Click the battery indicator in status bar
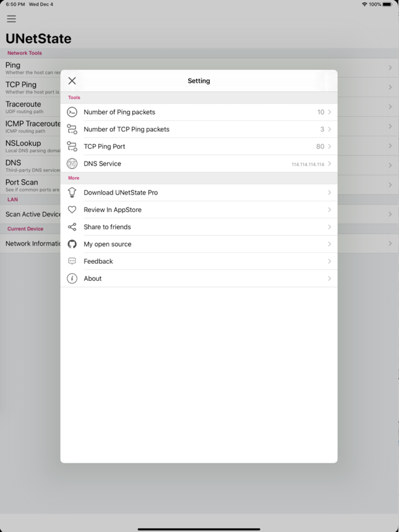Image resolution: width=399 pixels, height=532 pixels. click(387, 5)
